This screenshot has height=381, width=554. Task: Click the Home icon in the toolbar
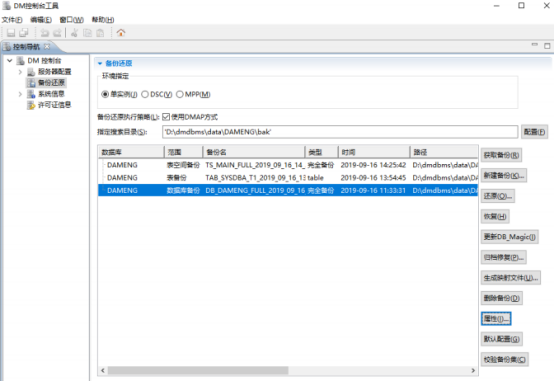point(121,33)
